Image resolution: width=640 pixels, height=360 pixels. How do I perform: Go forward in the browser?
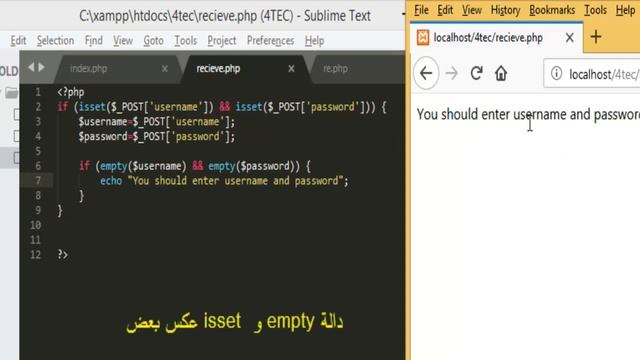pyautogui.click(x=451, y=73)
